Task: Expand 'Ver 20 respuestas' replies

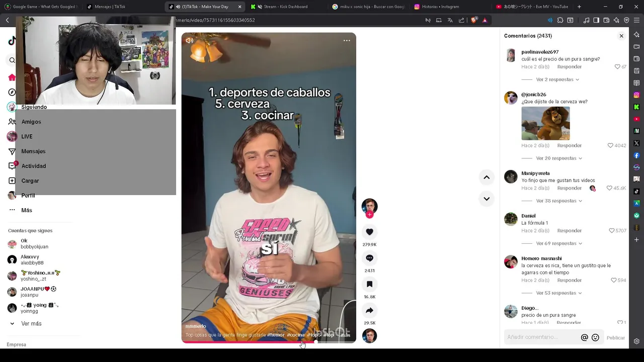Action: click(559, 158)
